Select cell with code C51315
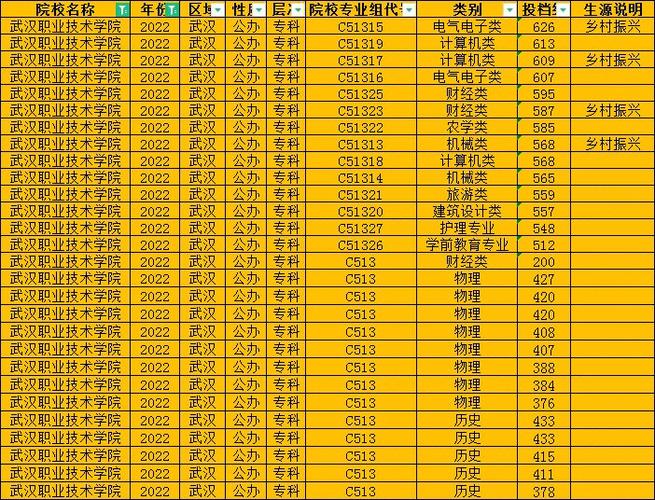Viewport: 655px width, 500px height. [361, 27]
